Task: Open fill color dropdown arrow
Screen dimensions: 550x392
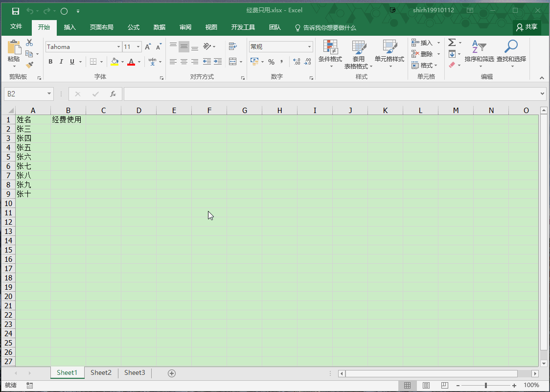Action: (x=122, y=62)
